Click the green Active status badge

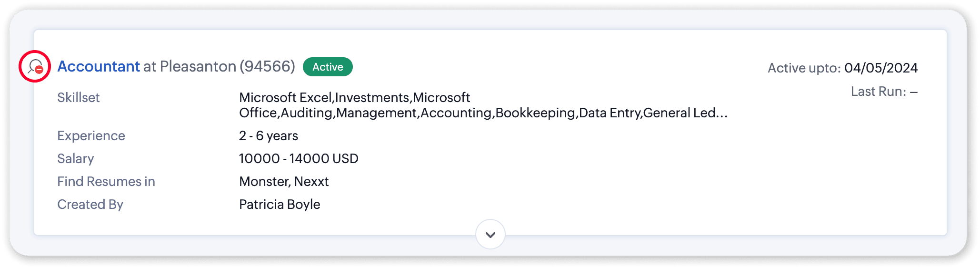coord(328,67)
